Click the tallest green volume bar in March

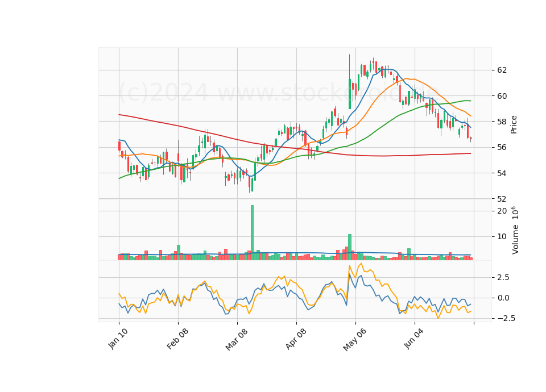[252, 233]
